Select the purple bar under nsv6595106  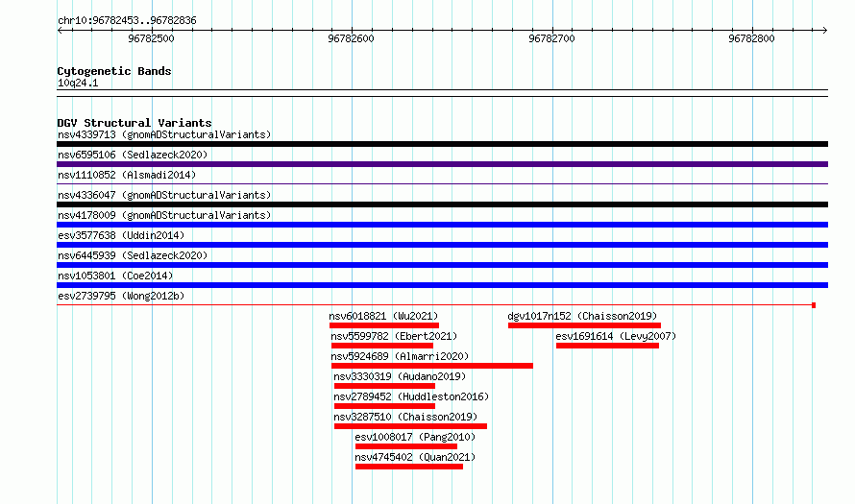[x=442, y=164]
